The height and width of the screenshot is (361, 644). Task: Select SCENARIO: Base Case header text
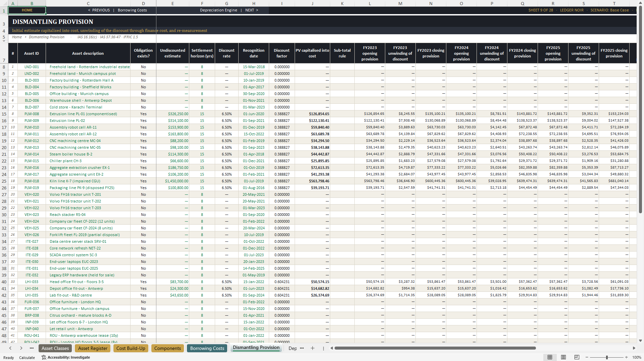click(609, 10)
